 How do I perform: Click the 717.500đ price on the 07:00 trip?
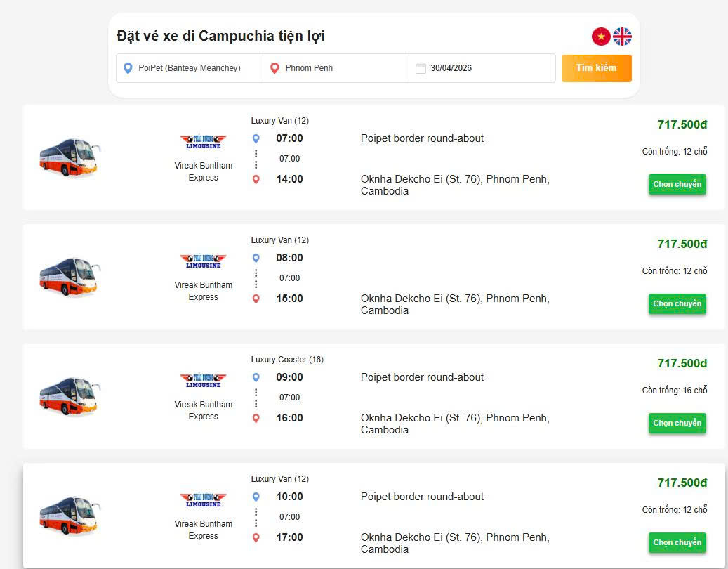coord(682,125)
